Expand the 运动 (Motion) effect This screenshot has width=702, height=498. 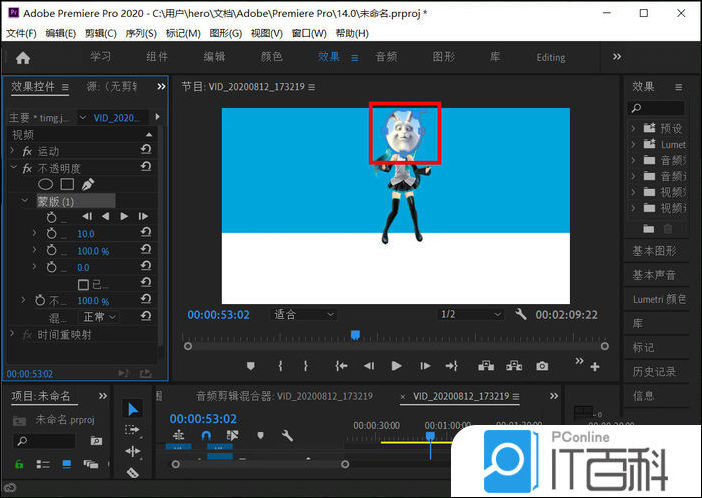pos(13,151)
